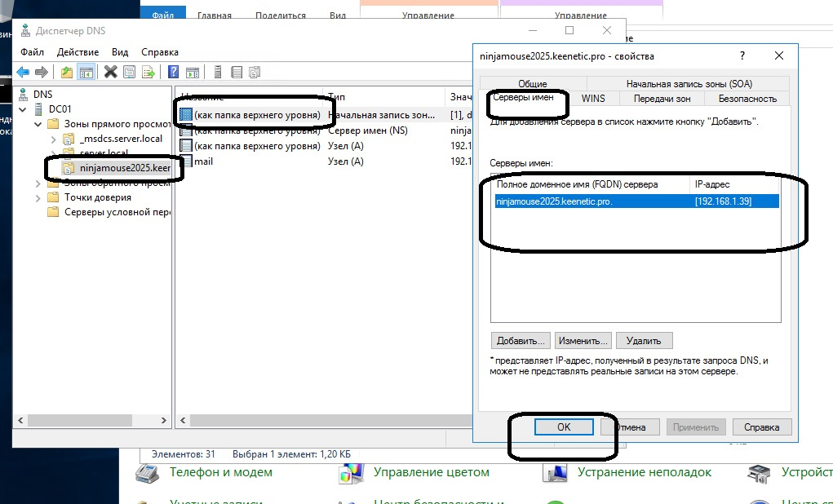Click the ninjamouse2025 zone folder icon

pyautogui.click(x=68, y=168)
